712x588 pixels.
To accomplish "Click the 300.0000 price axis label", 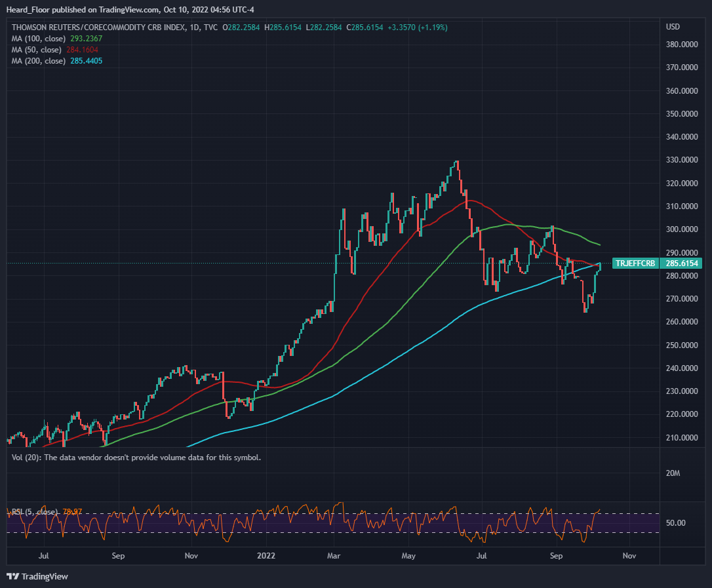I will point(682,229).
